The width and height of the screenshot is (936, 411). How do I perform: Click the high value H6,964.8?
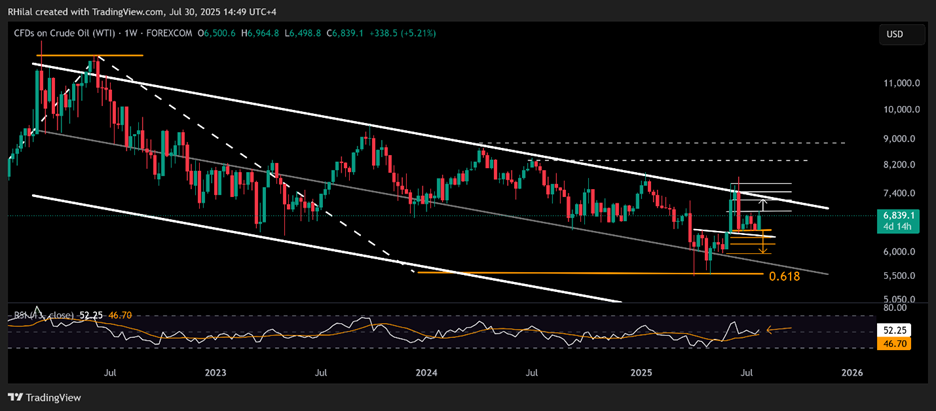coord(260,33)
